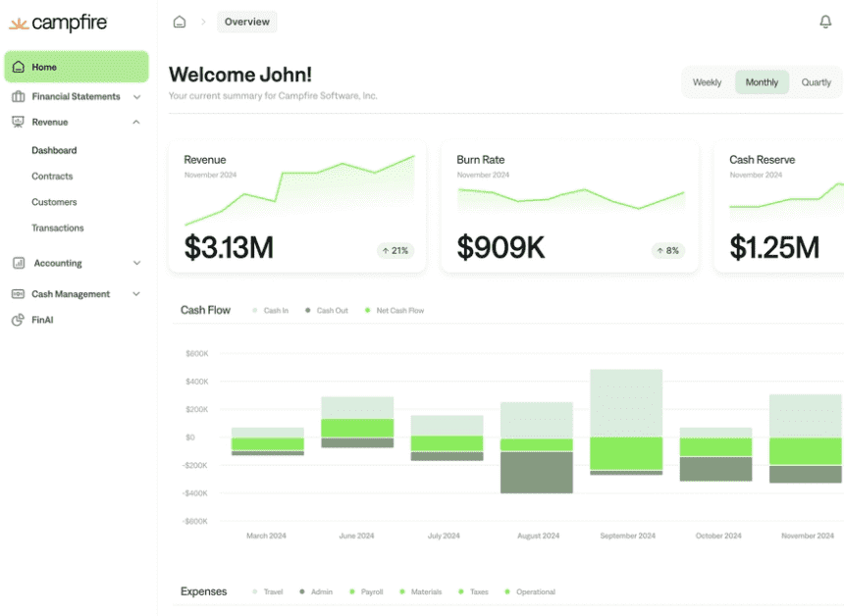Click the home breadcrumb icon

pyautogui.click(x=179, y=22)
